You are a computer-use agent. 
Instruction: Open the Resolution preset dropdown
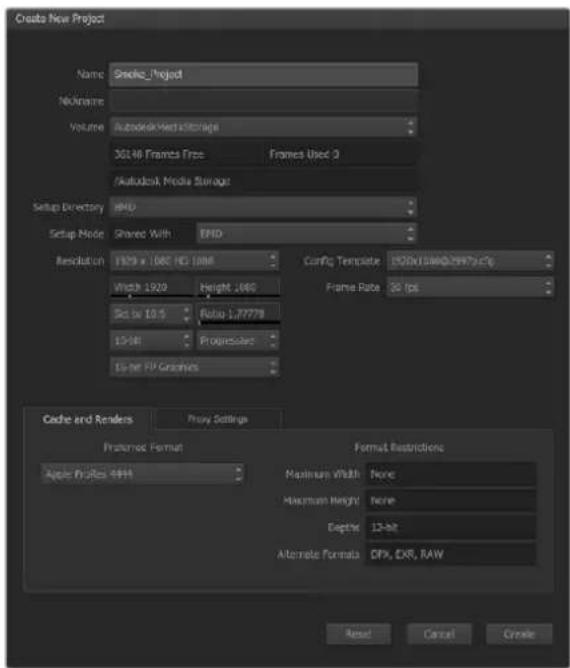click(194, 261)
